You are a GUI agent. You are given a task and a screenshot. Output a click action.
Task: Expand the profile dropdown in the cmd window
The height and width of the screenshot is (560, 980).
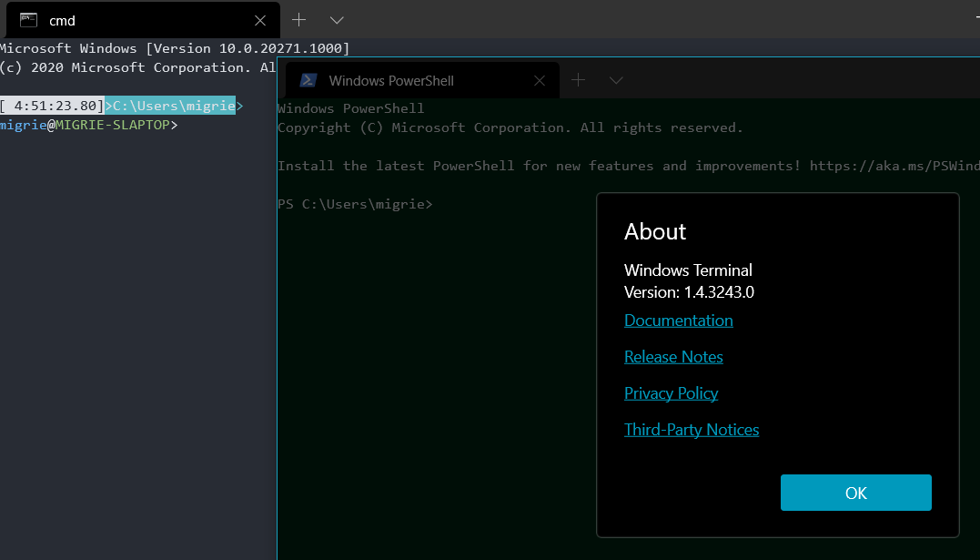[x=337, y=21]
